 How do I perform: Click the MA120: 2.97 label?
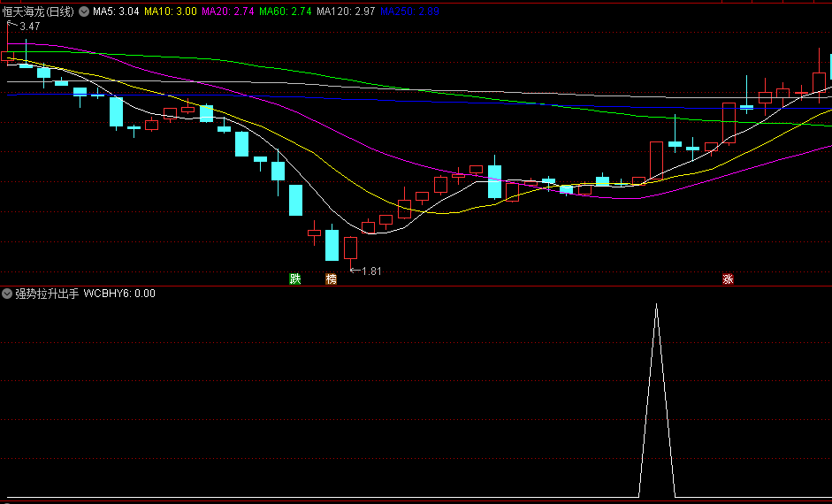[346, 11]
